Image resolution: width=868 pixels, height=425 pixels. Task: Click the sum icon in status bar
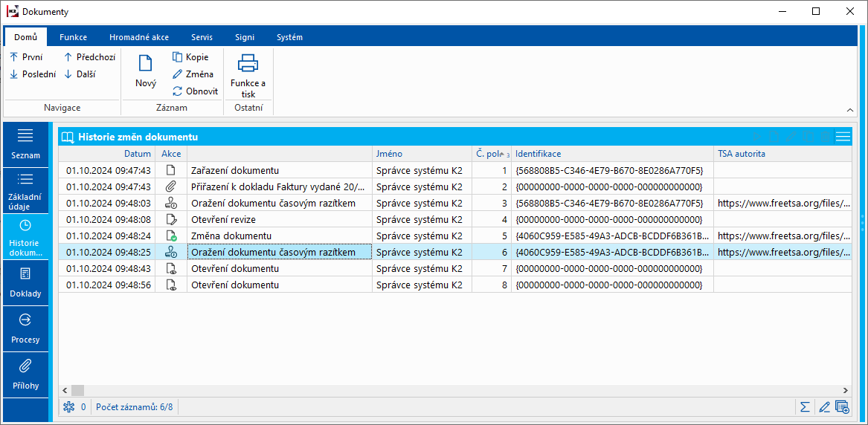click(805, 406)
